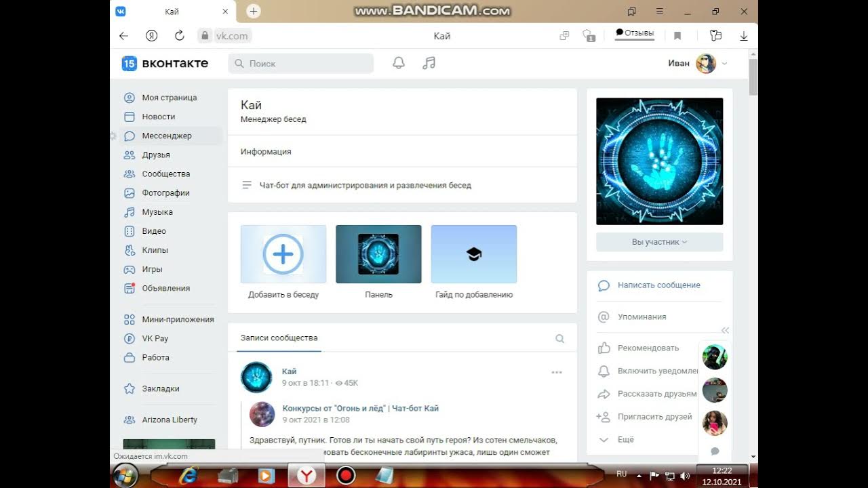Click Windows Start button
This screenshot has height=488, width=868.
125,475
